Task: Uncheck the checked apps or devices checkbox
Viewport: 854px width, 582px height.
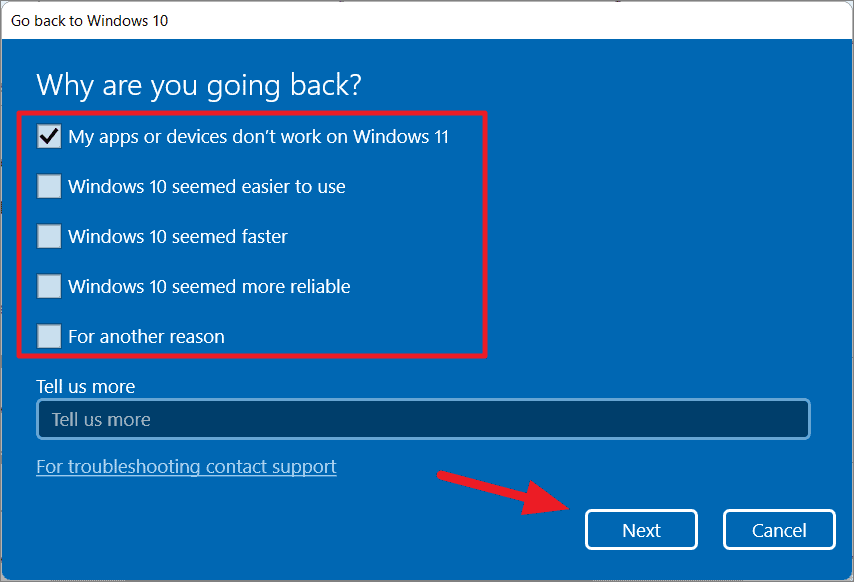Action: click(x=49, y=136)
